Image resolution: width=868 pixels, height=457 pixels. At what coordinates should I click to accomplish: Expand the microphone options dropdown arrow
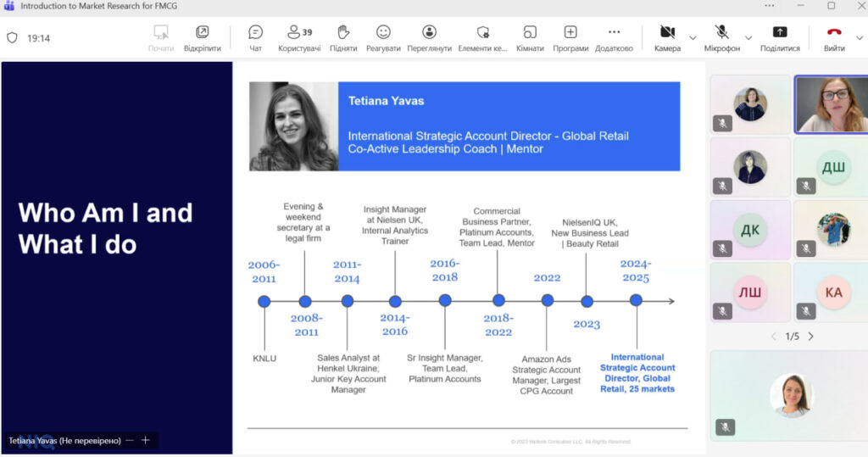point(748,37)
